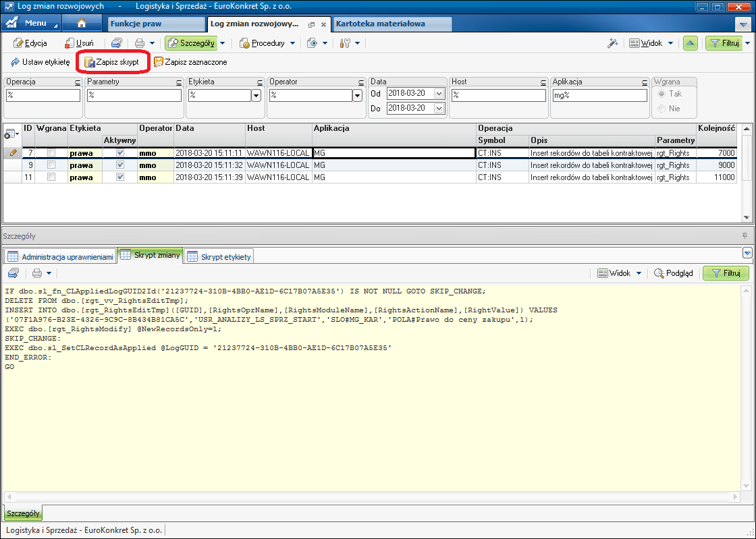Click the pin icon in Szczegóły panel
The width and height of the screenshot is (756, 539).
click(x=745, y=236)
